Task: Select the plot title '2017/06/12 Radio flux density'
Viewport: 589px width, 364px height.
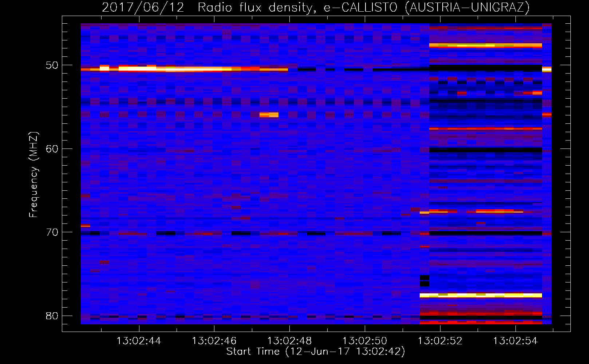Action: point(208,8)
